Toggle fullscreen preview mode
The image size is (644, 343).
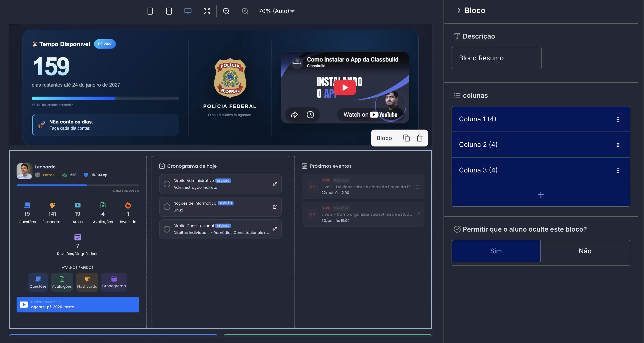pos(207,11)
